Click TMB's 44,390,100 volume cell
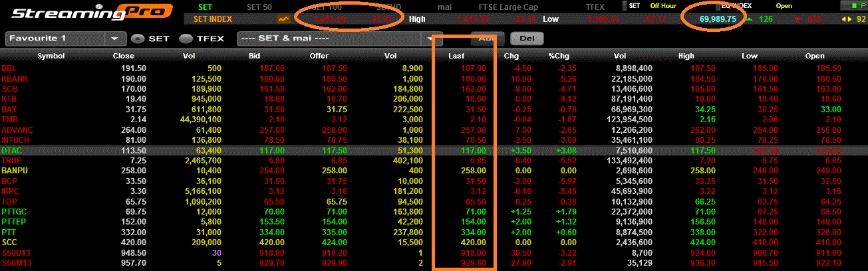 coord(202,119)
